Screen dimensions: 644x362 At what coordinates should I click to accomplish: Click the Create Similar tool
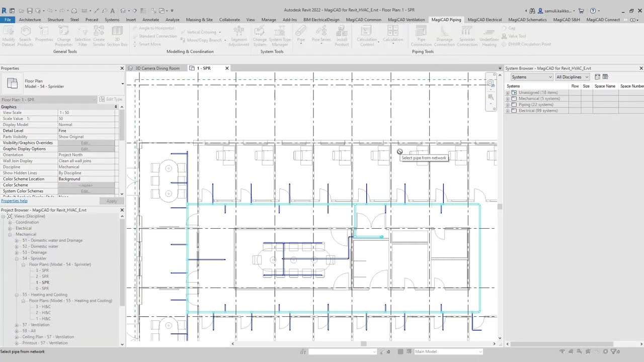click(99, 36)
